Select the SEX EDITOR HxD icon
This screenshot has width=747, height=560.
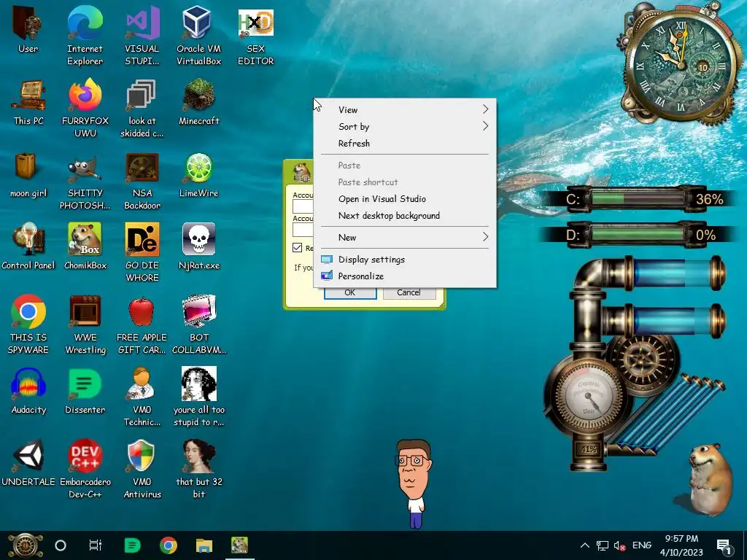255,35
